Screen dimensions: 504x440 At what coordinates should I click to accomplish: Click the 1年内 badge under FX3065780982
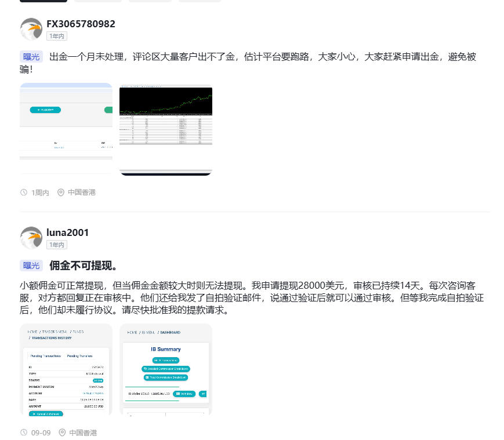pyautogui.click(x=57, y=36)
